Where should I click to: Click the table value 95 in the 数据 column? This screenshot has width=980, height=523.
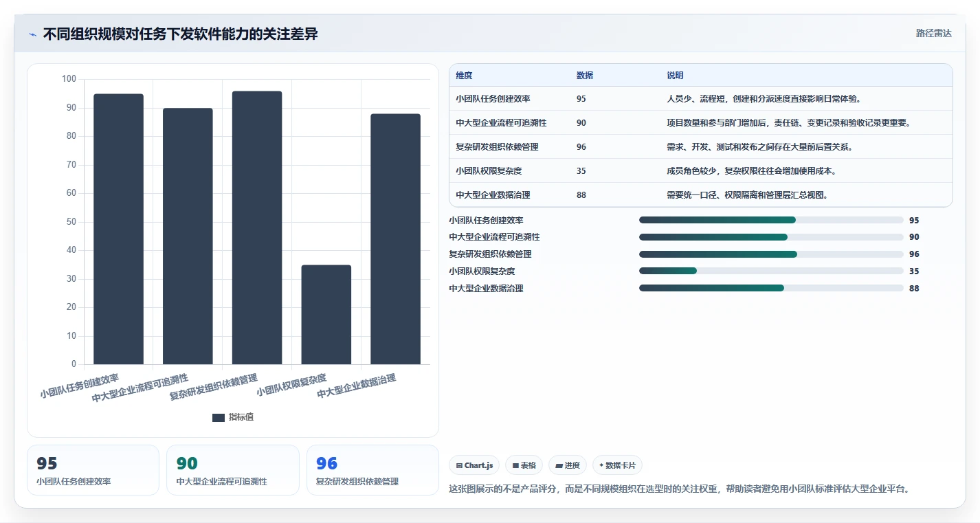[x=581, y=99]
